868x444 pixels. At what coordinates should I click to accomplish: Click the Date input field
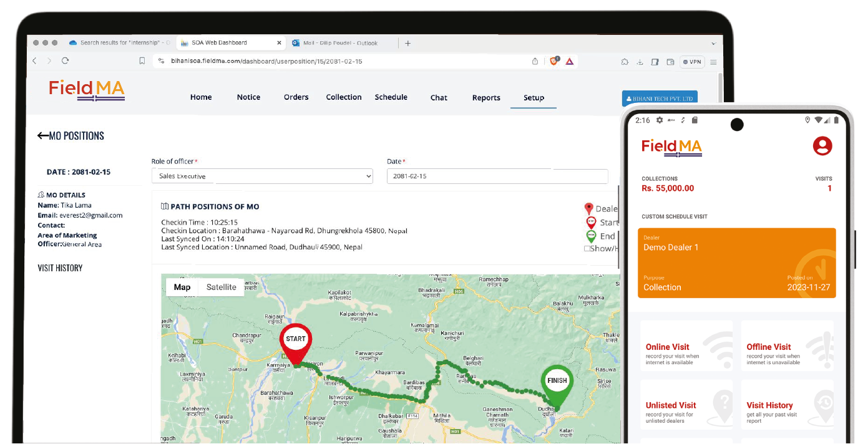tap(497, 176)
